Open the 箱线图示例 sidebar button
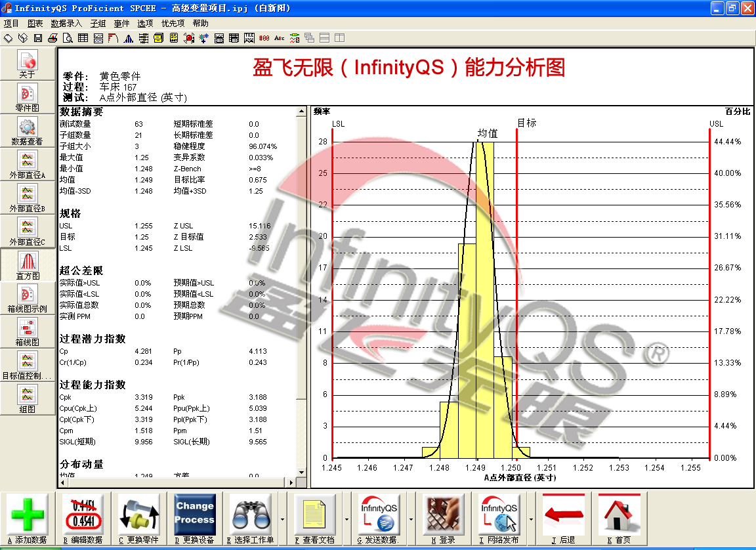Image resolution: width=756 pixels, height=550 pixels. (x=28, y=299)
